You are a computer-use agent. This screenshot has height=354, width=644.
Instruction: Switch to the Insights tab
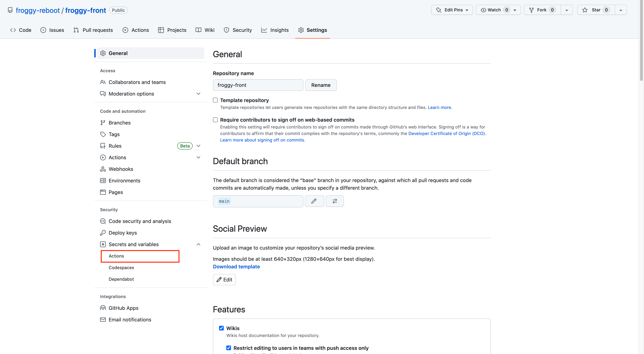click(275, 30)
